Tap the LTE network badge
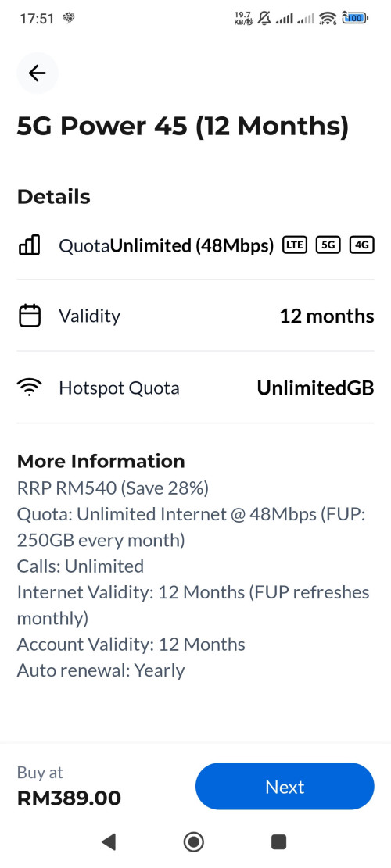This screenshot has height=868, width=391. pos(295,245)
